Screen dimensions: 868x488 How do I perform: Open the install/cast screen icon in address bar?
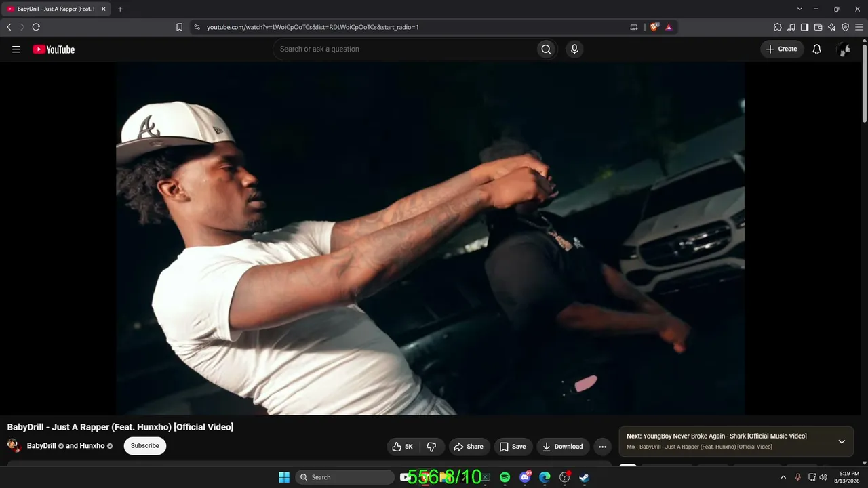[x=634, y=27]
